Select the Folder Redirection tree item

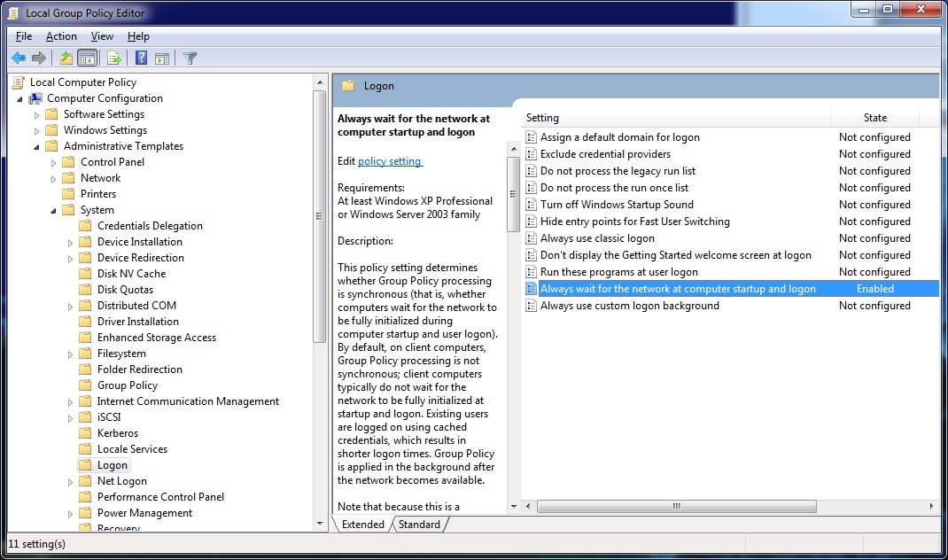point(140,369)
